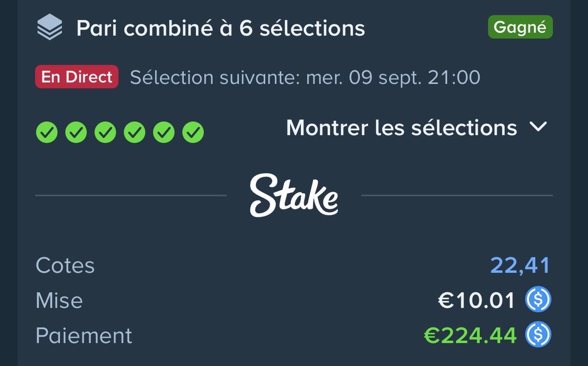Click the stacked layers multi-bet icon

(x=49, y=27)
